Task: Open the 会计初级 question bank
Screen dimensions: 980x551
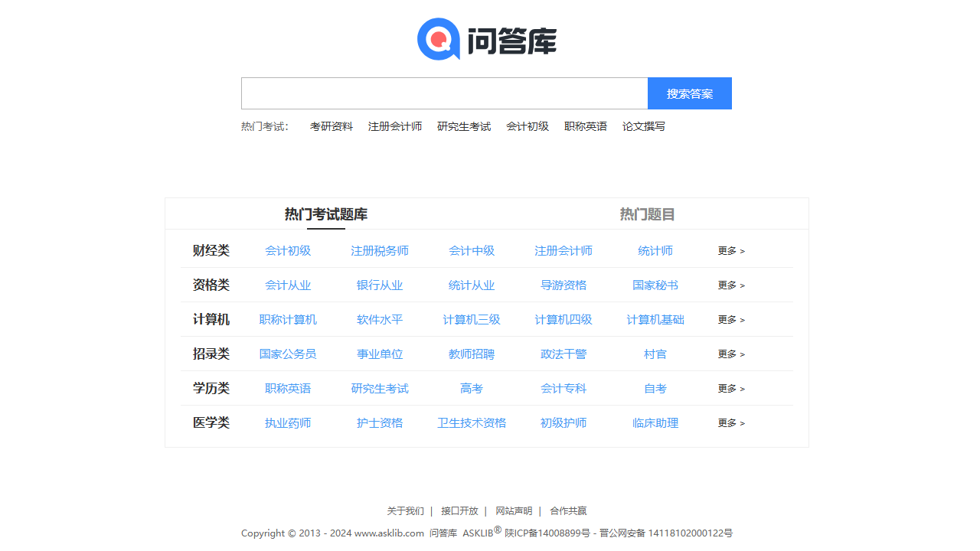Action: point(288,250)
